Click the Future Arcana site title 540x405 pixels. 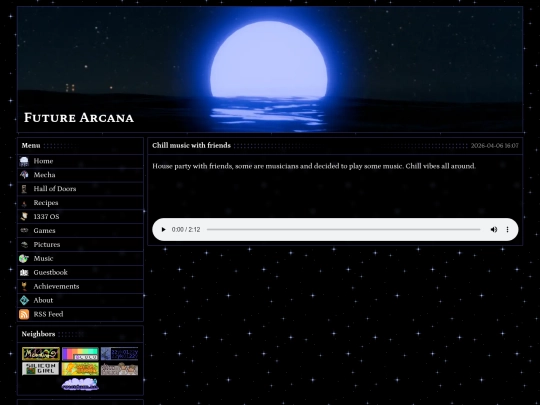(79, 118)
